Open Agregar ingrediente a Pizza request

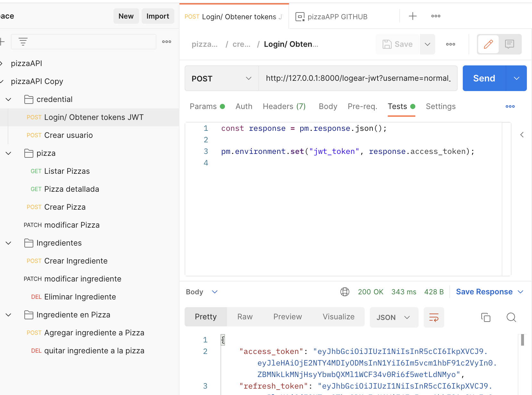point(94,333)
